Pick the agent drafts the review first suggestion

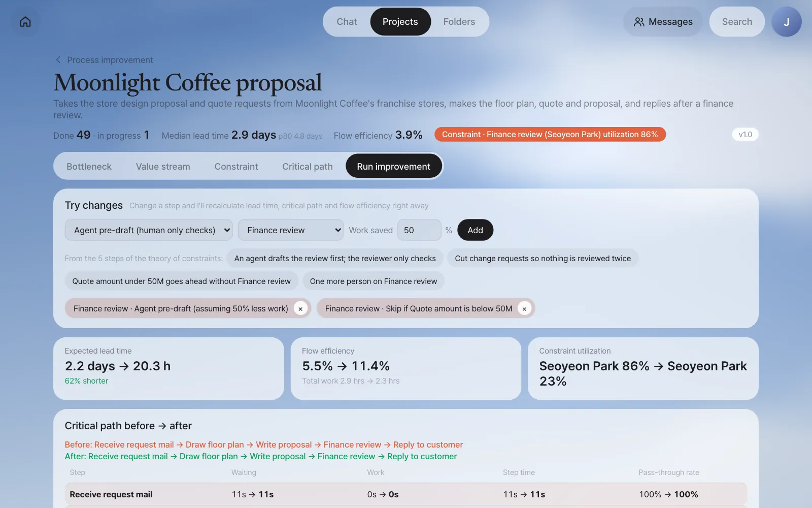335,259
